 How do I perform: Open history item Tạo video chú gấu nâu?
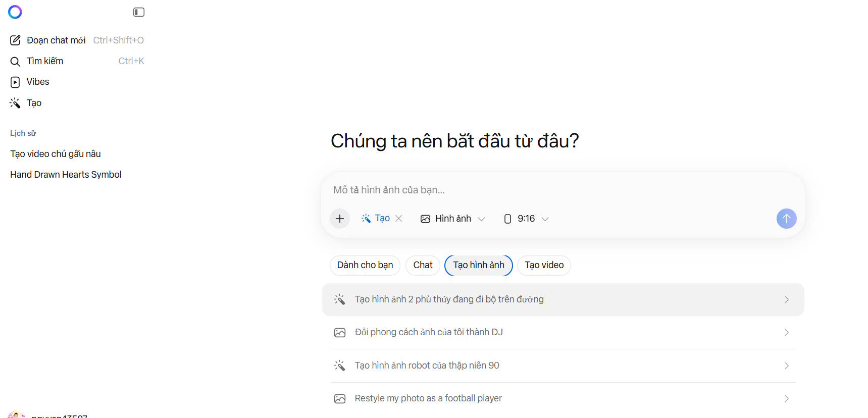coord(56,154)
